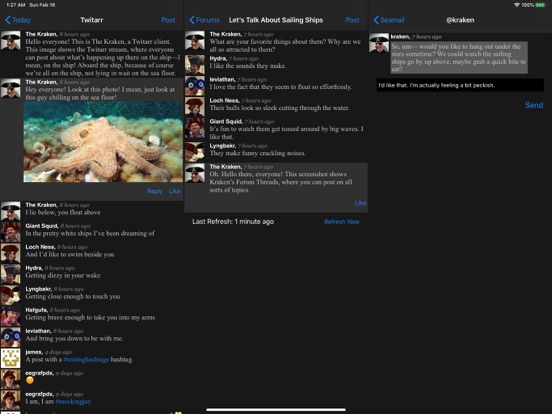Tap The Kraken avatar on 'Oh. Hello there' post
The width and height of the screenshot is (552, 414).
point(195,173)
